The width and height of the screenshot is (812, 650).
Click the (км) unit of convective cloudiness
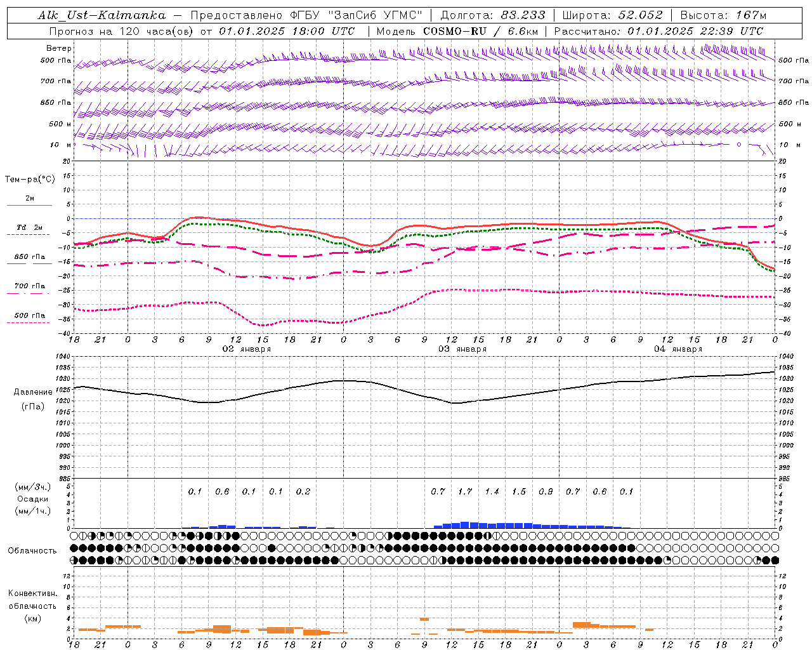coord(32,619)
